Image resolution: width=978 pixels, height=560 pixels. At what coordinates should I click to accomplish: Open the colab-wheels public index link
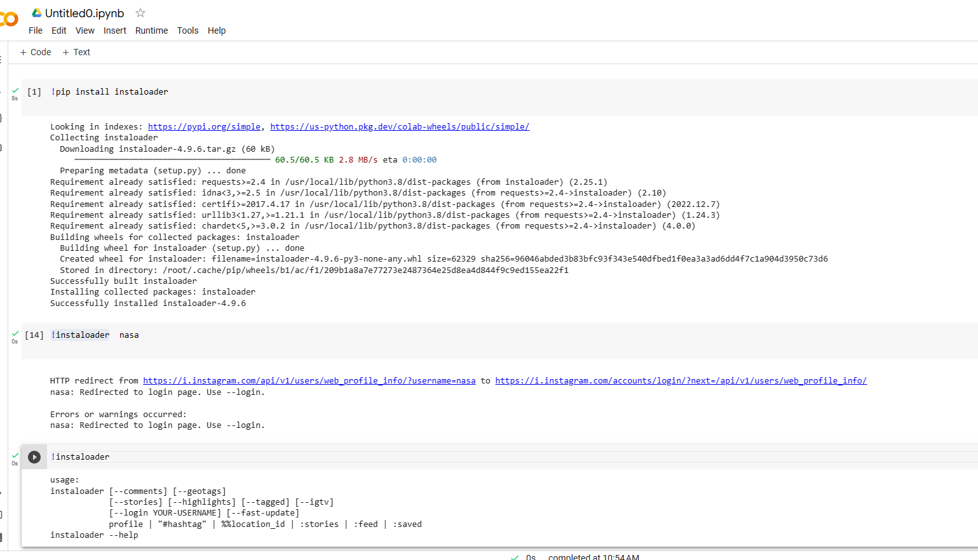[x=400, y=126]
